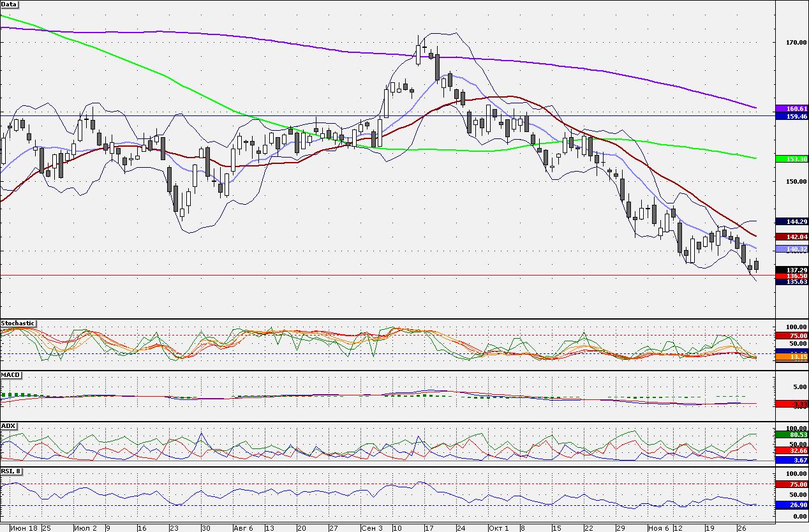Click the 135.63 lower band tag
Image resolution: width=809 pixels, height=532 pixels.
pyautogui.click(x=791, y=281)
